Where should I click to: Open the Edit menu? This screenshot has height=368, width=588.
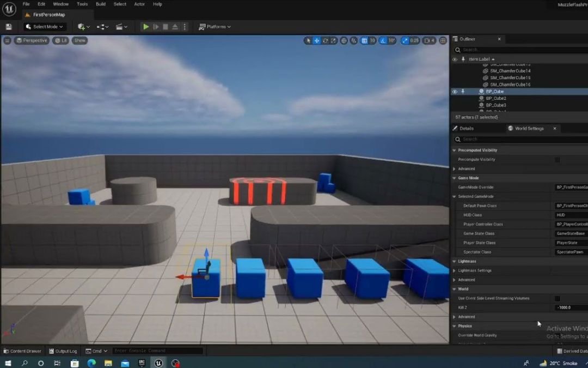41,4
